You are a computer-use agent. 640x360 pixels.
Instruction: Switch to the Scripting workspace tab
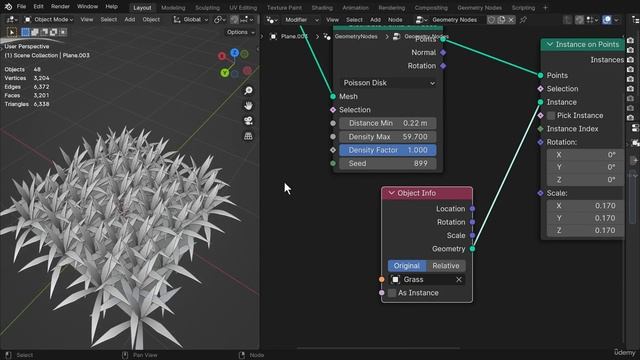point(523,7)
